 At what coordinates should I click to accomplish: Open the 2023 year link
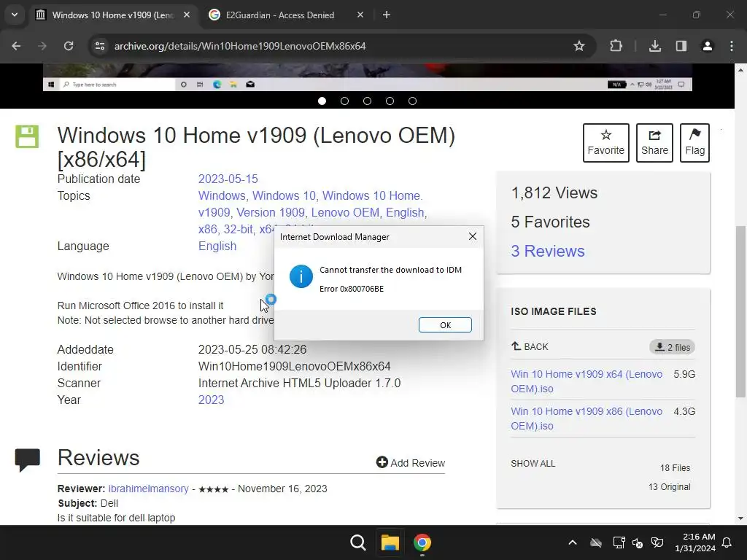click(211, 400)
